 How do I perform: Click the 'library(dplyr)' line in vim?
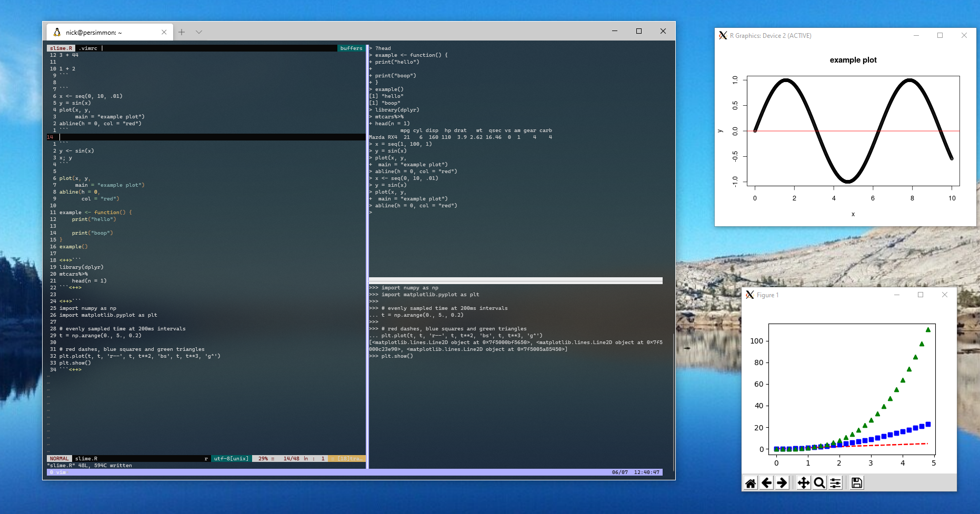tap(82, 267)
